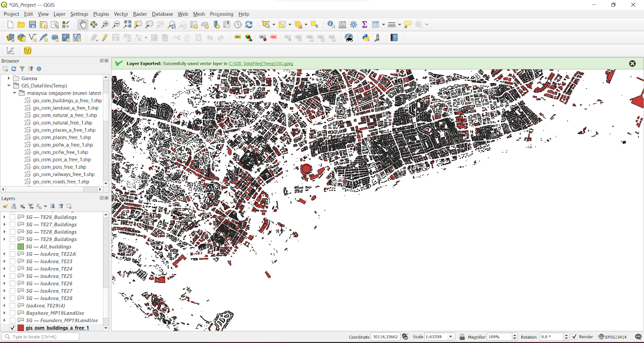The height and width of the screenshot is (343, 644).
Task: Enable the SG — All_buildings layer checkbox
Action: 12,247
